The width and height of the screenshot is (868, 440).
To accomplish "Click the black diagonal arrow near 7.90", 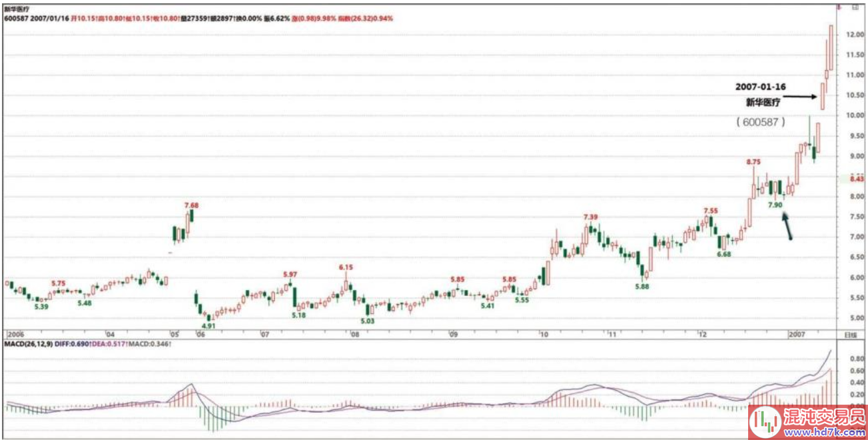I will click(x=787, y=225).
